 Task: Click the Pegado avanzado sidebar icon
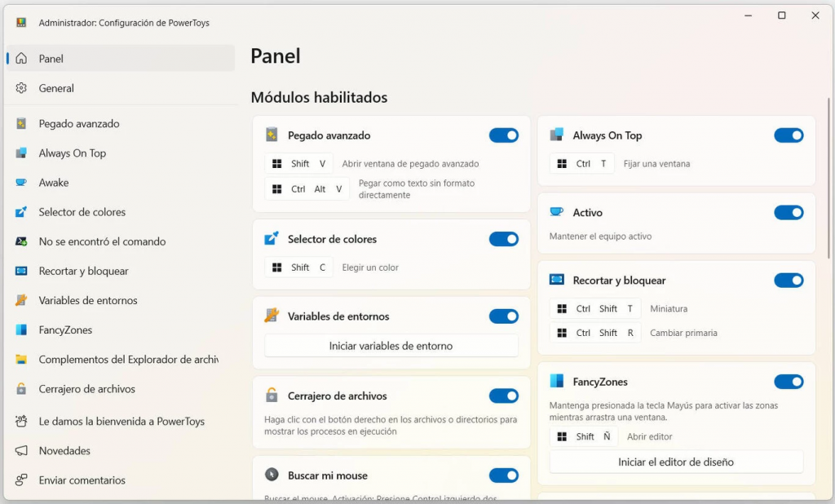pos(22,124)
